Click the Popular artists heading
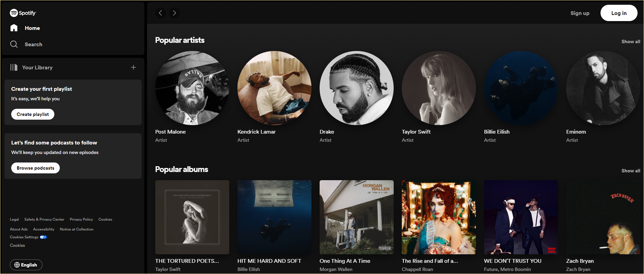The image size is (644, 274). click(x=180, y=40)
